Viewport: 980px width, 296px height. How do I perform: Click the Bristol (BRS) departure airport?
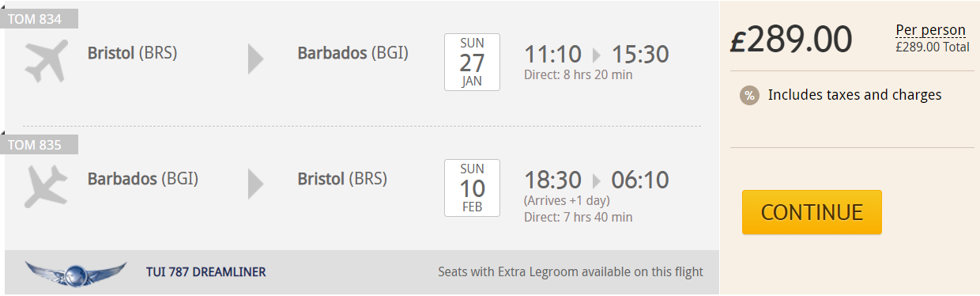click(x=133, y=53)
